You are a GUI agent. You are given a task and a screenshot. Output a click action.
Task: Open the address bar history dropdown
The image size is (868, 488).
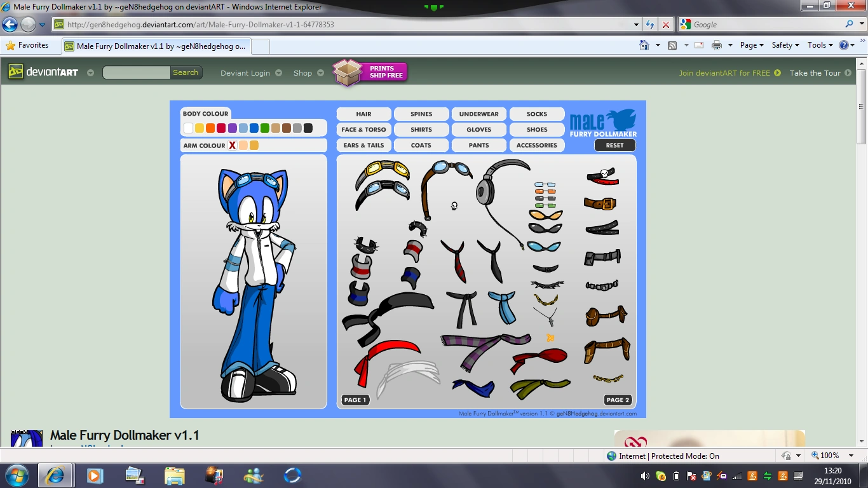pos(637,25)
